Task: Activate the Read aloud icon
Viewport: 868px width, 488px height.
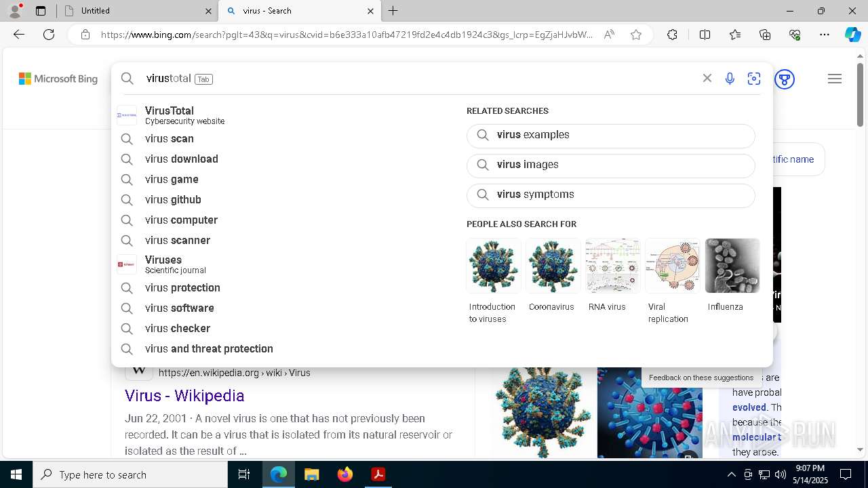Action: 609,35
